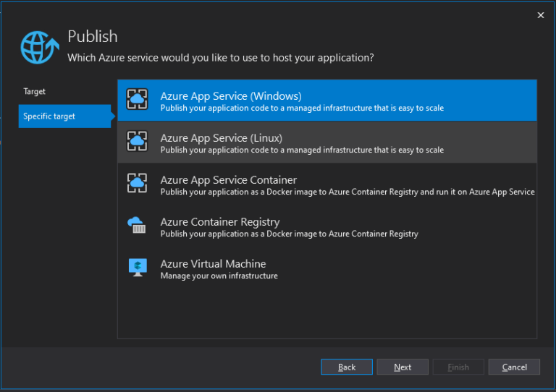The height and width of the screenshot is (392, 556).
Task: Click the Azure Virtual Machine monitor icon
Action: pyautogui.click(x=138, y=268)
